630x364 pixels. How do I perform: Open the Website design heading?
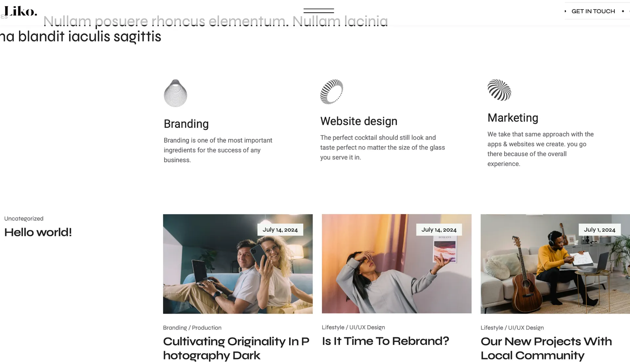[x=359, y=121]
